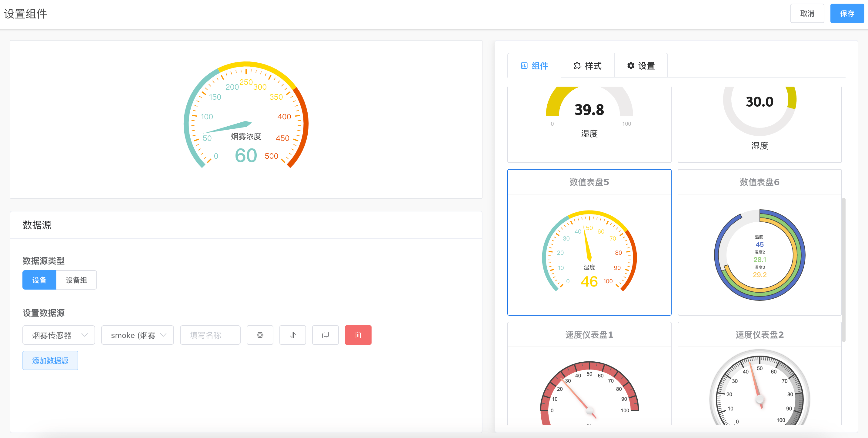Open the 烟雾传感器 device dropdown
The height and width of the screenshot is (438, 868).
58,335
